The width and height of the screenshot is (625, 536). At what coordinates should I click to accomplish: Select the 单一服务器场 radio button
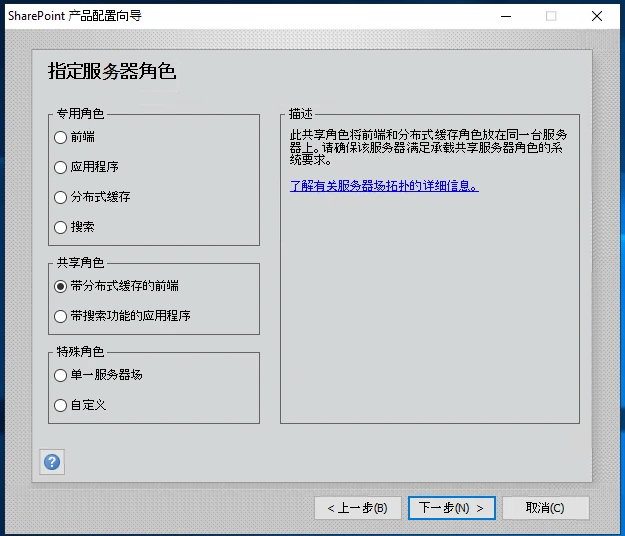coord(60,375)
